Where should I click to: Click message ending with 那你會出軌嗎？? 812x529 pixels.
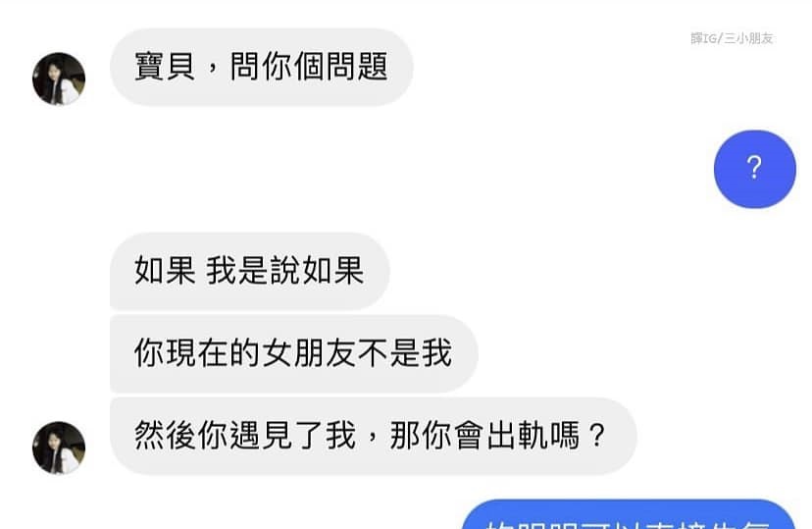click(x=374, y=436)
